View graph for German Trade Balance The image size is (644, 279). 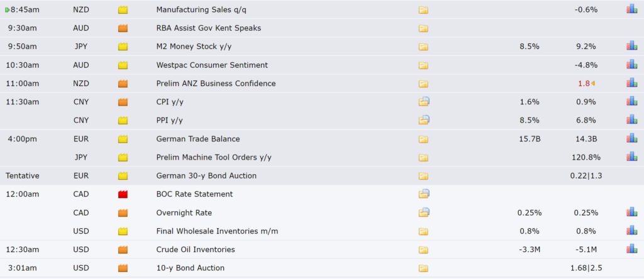(x=631, y=138)
